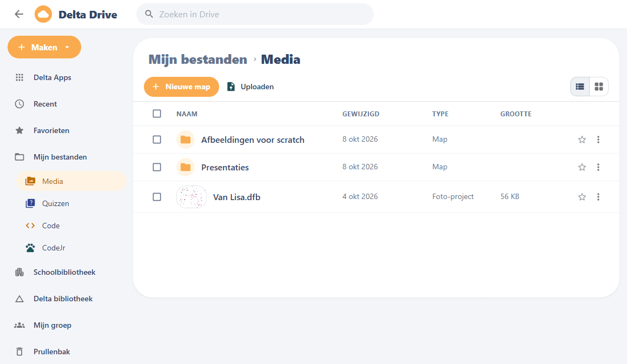
Task: Star the Presentaties folder
Action: point(582,167)
